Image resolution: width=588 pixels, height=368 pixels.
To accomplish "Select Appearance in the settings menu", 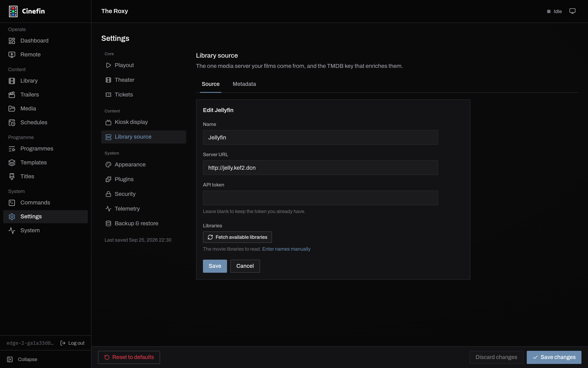I will pos(144,165).
